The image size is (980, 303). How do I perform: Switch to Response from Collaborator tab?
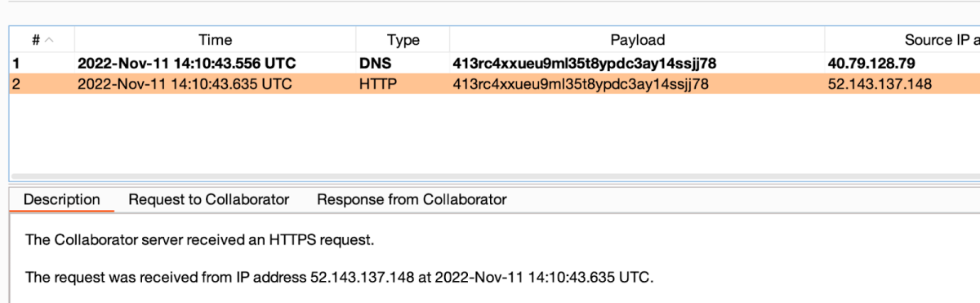[412, 199]
